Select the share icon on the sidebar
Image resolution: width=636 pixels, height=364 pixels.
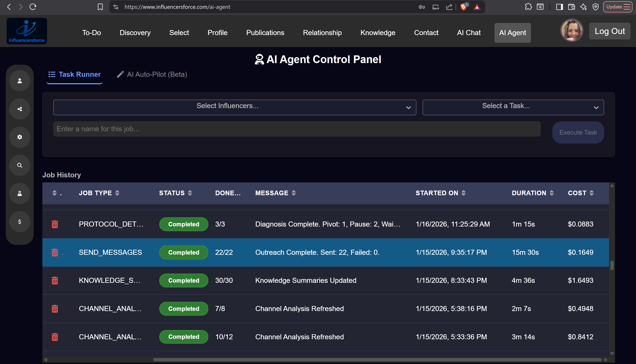[20, 109]
